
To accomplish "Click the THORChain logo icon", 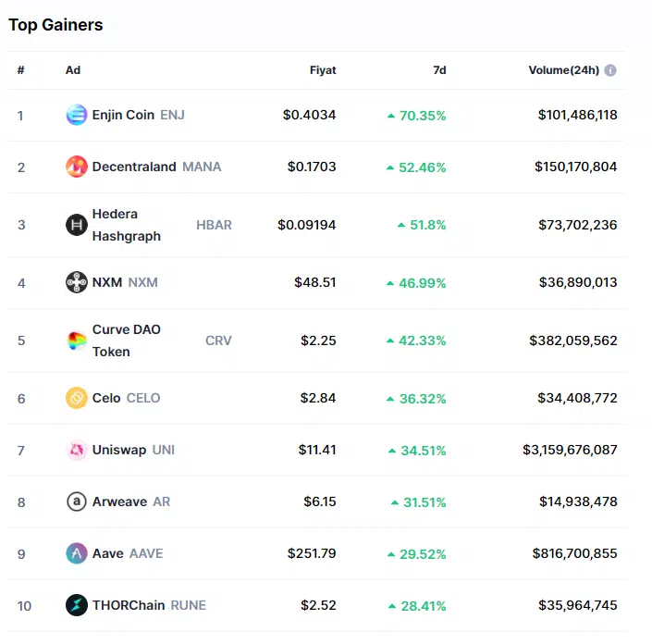I will click(x=77, y=606).
